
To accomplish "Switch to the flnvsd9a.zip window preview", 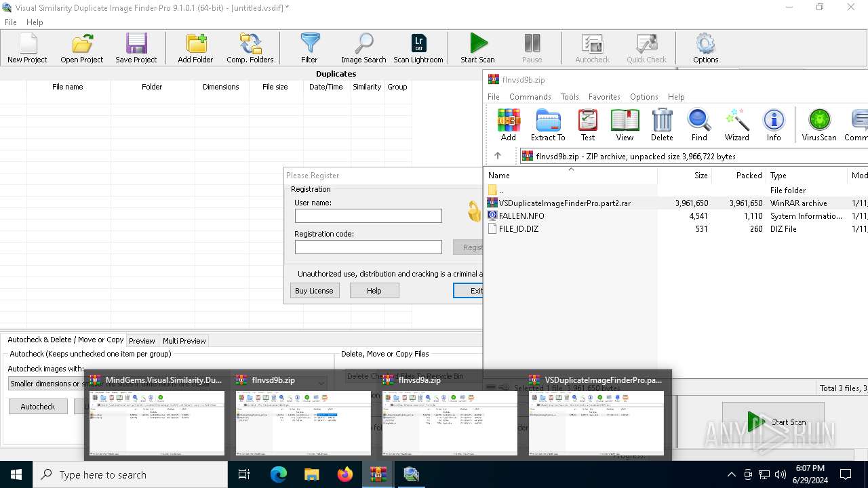I will point(450,415).
